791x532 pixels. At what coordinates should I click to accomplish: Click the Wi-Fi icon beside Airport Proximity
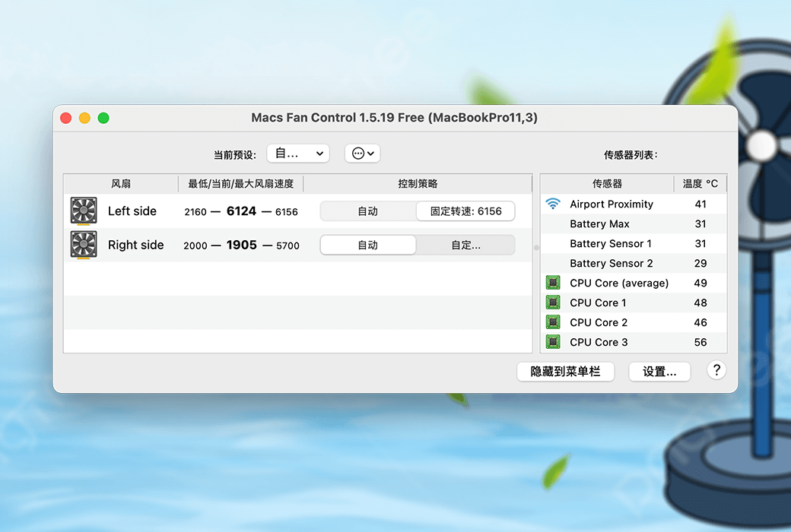[x=553, y=204]
